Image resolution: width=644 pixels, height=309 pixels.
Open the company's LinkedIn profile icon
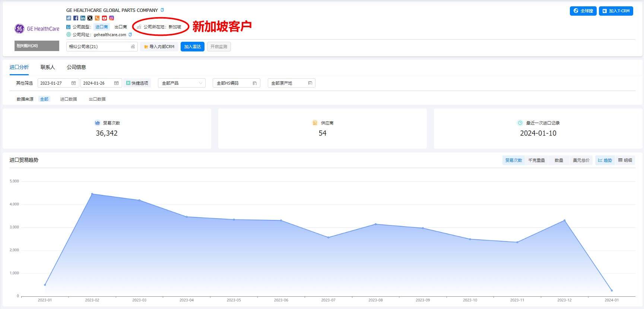click(83, 18)
